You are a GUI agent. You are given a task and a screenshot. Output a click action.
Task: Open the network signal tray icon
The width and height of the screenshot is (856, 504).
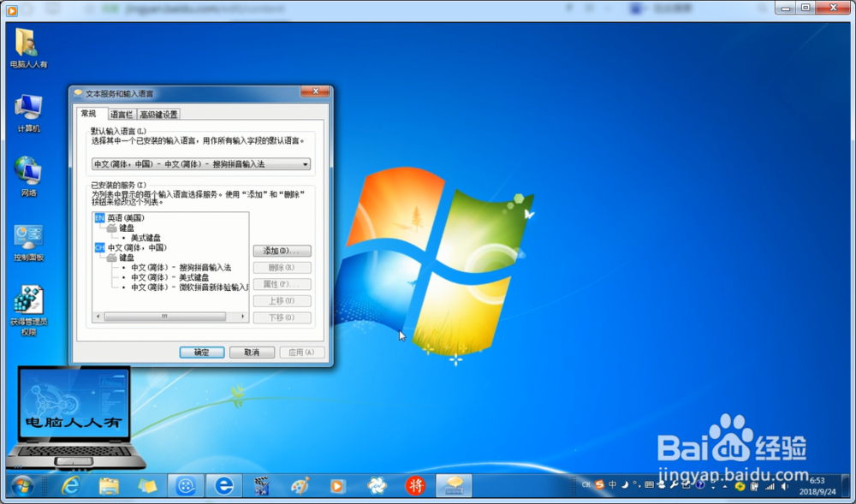(770, 487)
